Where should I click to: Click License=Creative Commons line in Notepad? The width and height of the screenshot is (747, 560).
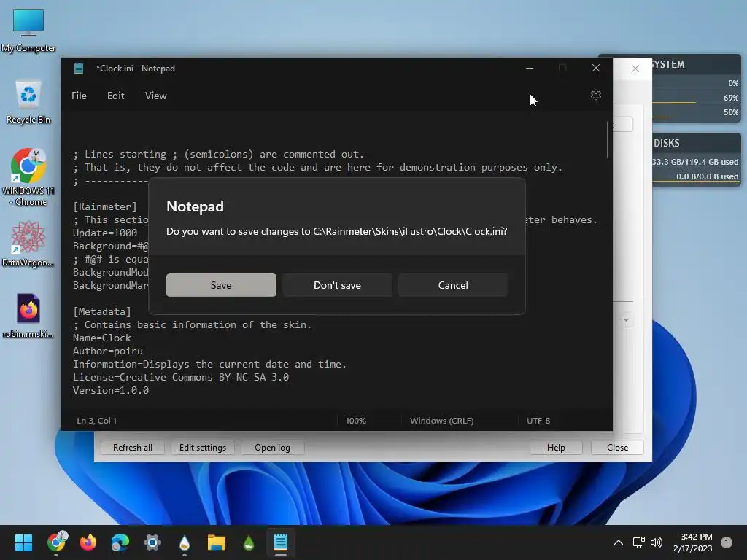pyautogui.click(x=181, y=377)
